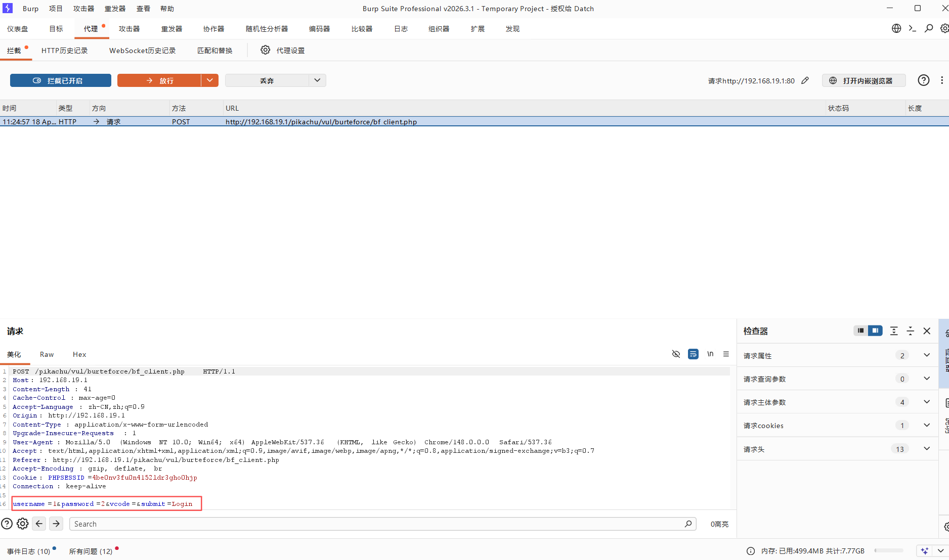Edit the request target with the pencil icon
Viewport: 949px width, 560px height.
(805, 80)
